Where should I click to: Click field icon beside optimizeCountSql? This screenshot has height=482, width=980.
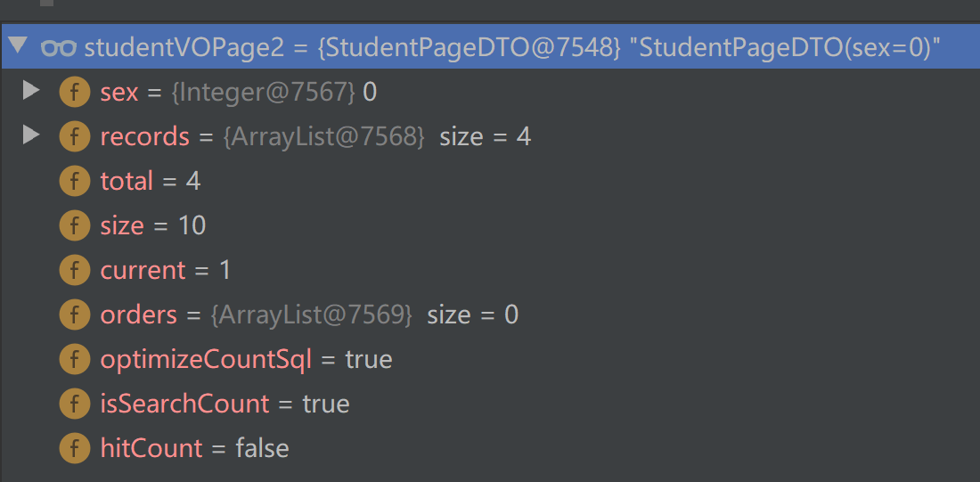point(74,359)
